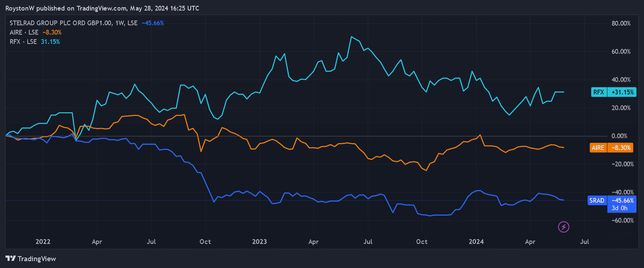Viewport: 644px width, 268px height.
Task: Click the 2022 label on the time axis
Action: (43, 241)
